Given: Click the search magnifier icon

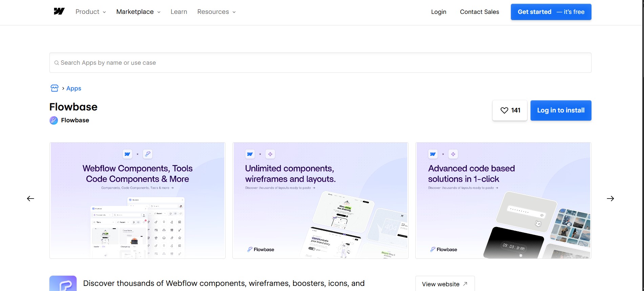Looking at the screenshot, I should (x=57, y=63).
